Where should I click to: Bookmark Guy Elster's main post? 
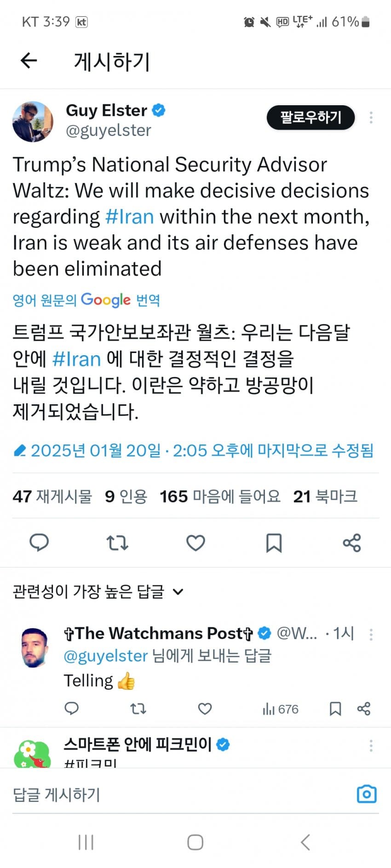coord(274,543)
